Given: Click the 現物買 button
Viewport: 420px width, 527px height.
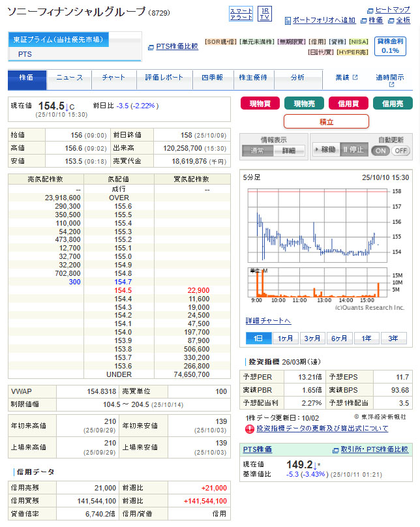Looking at the screenshot, I should (260, 103).
